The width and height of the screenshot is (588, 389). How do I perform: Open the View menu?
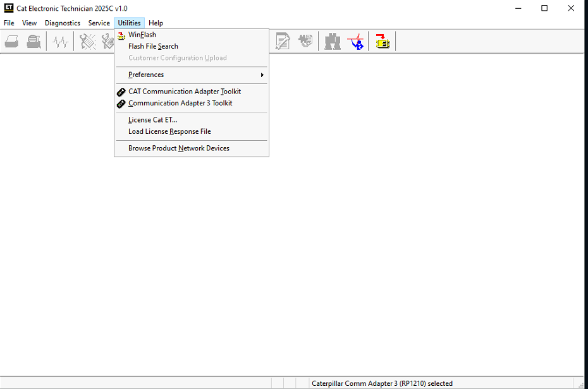coord(29,23)
